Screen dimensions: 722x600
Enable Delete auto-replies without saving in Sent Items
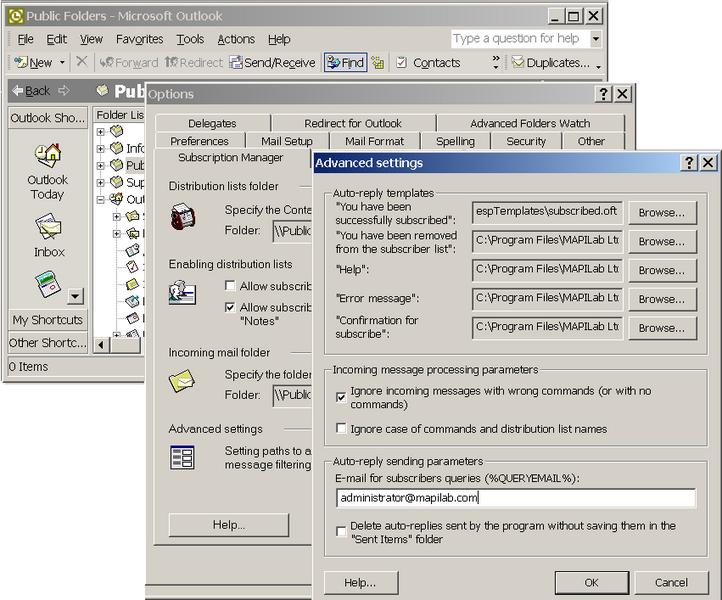click(341, 532)
